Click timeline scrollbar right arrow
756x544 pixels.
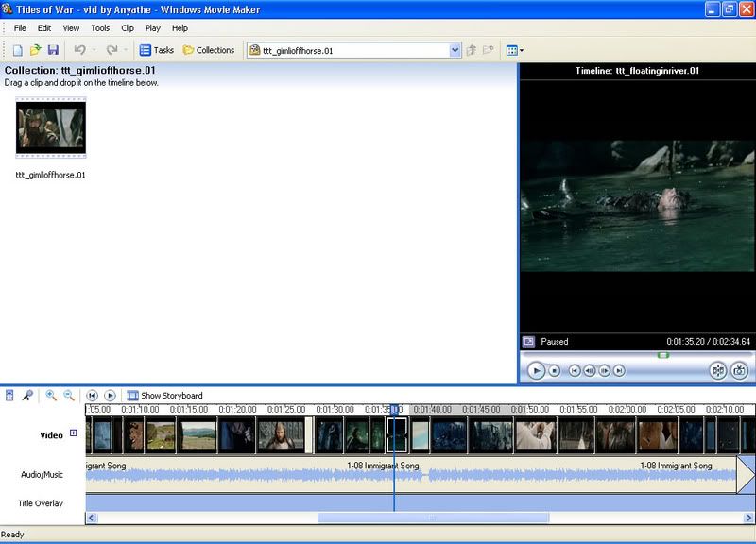pyautogui.click(x=748, y=518)
